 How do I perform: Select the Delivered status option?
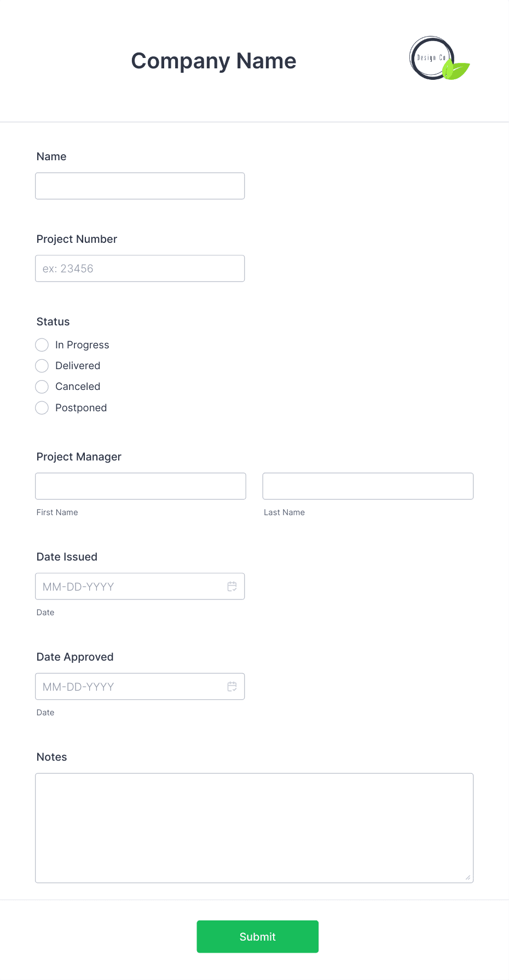coord(42,365)
